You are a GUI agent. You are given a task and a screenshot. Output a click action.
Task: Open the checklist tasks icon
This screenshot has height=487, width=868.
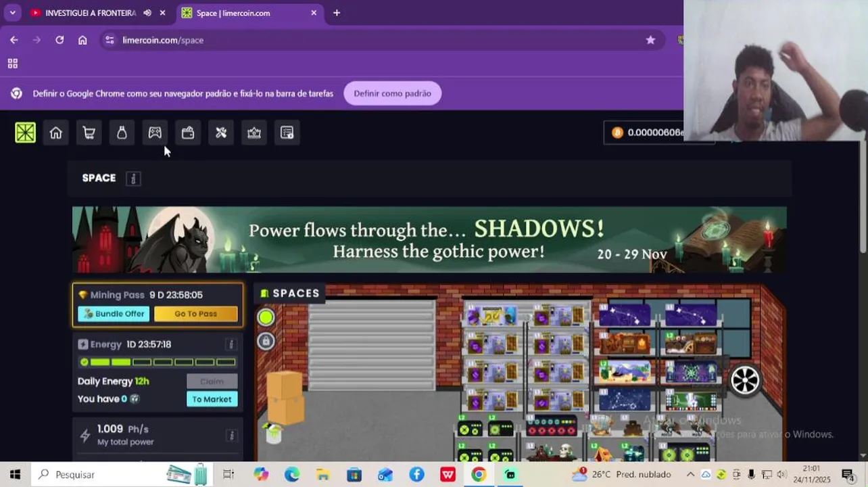287,133
